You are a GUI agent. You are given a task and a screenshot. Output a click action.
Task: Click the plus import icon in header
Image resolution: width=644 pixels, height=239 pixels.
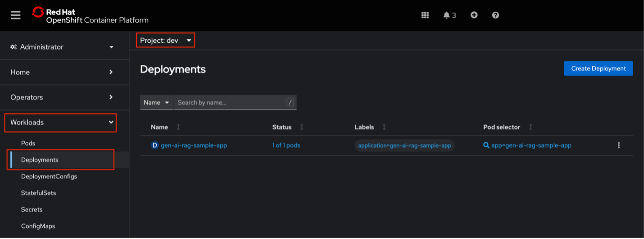(474, 15)
